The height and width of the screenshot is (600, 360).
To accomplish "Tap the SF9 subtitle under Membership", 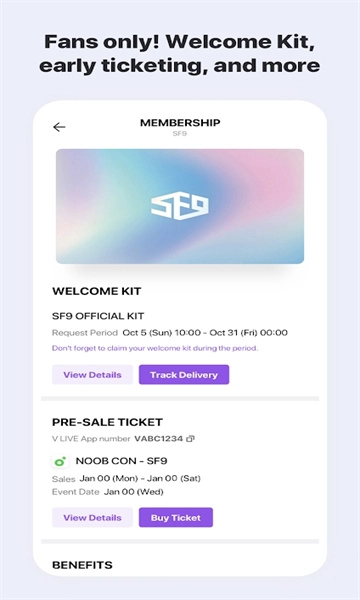I will coord(180,134).
